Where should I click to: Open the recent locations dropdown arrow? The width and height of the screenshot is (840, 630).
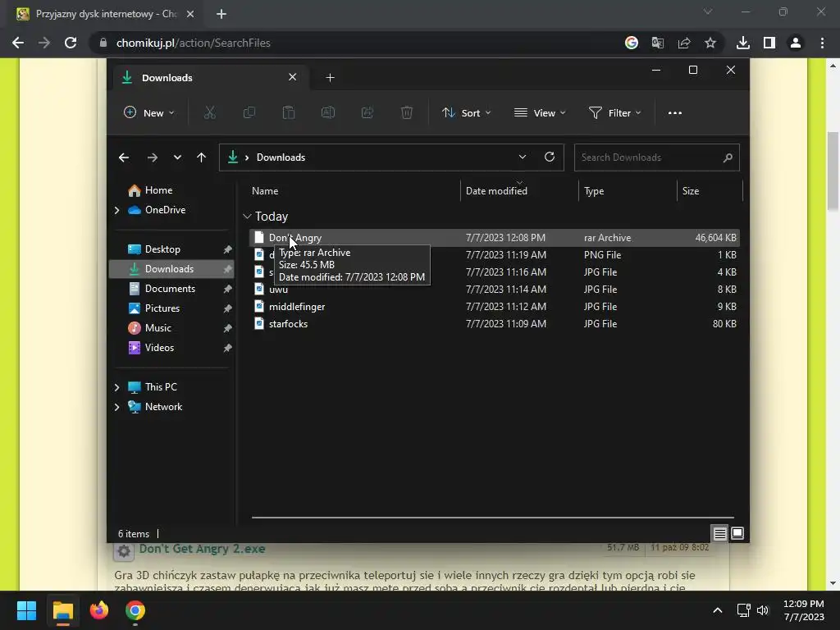(x=177, y=157)
